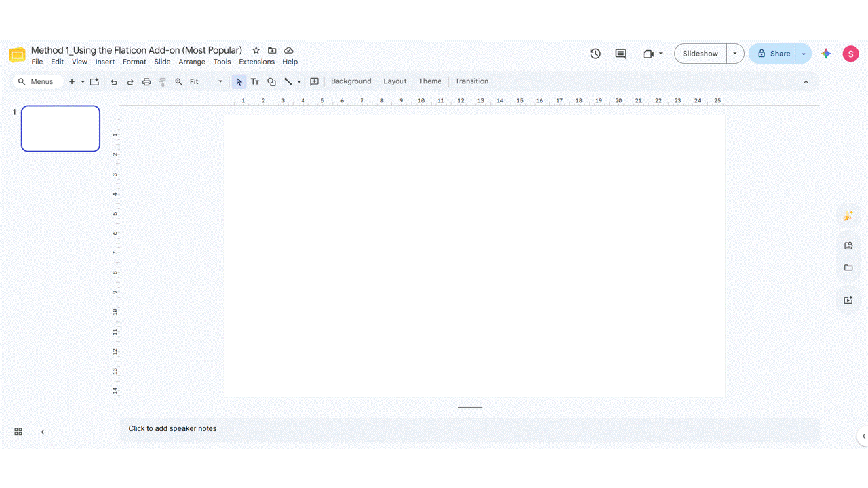The width and height of the screenshot is (868, 488).
Task: Click the add comment toolbar icon
Action: click(314, 81)
